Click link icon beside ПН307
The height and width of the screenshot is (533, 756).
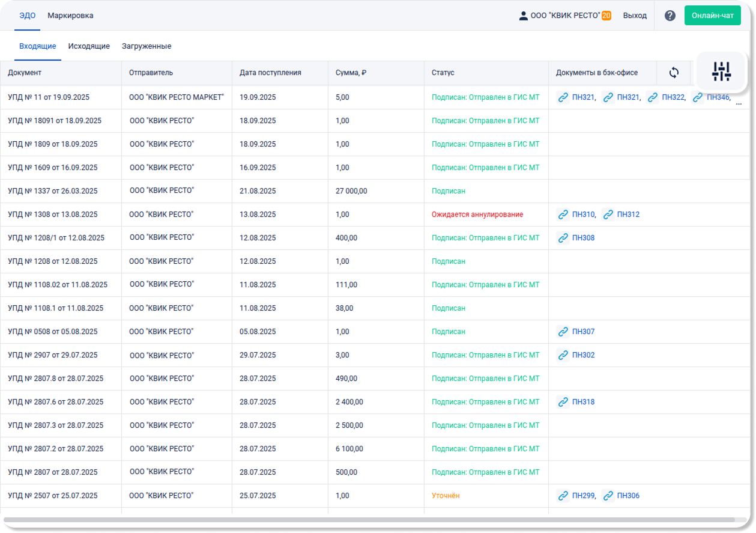point(563,332)
